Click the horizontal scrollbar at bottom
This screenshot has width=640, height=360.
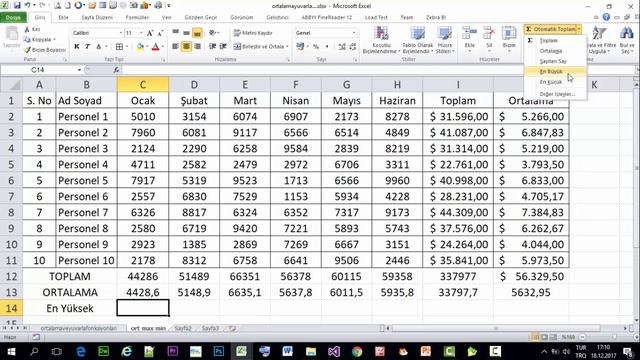496,328
